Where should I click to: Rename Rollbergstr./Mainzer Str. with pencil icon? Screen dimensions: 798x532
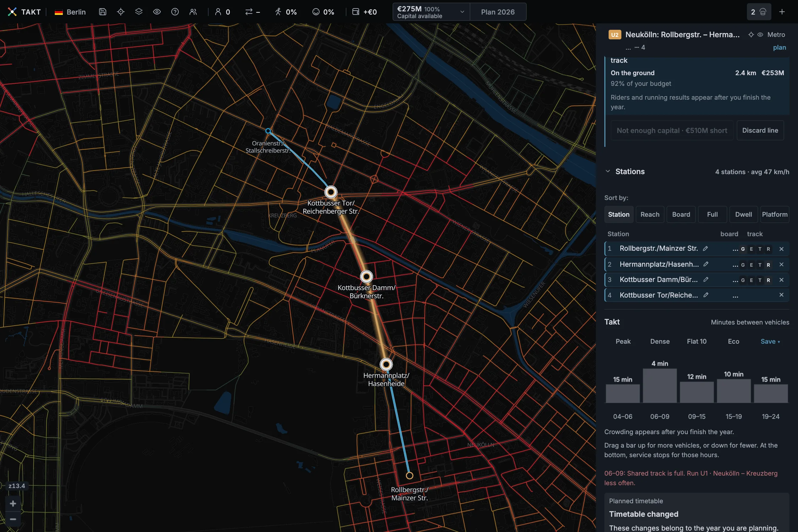pos(705,249)
